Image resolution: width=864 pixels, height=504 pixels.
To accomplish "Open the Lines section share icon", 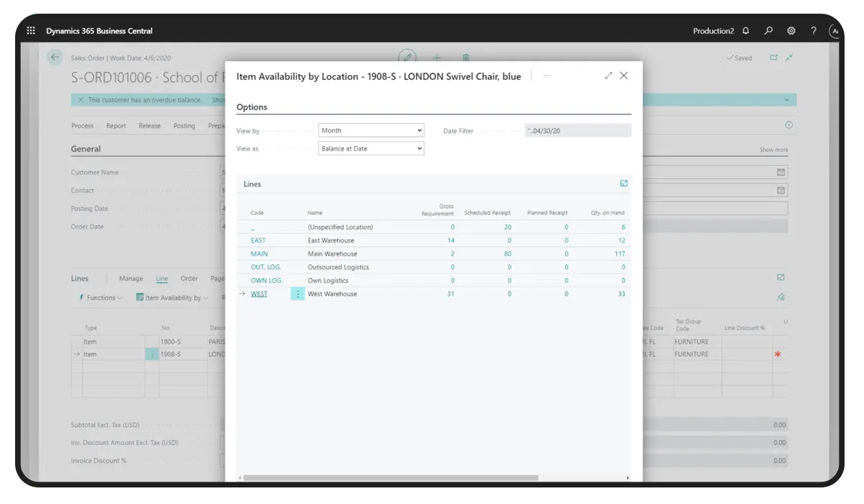I will point(624,184).
